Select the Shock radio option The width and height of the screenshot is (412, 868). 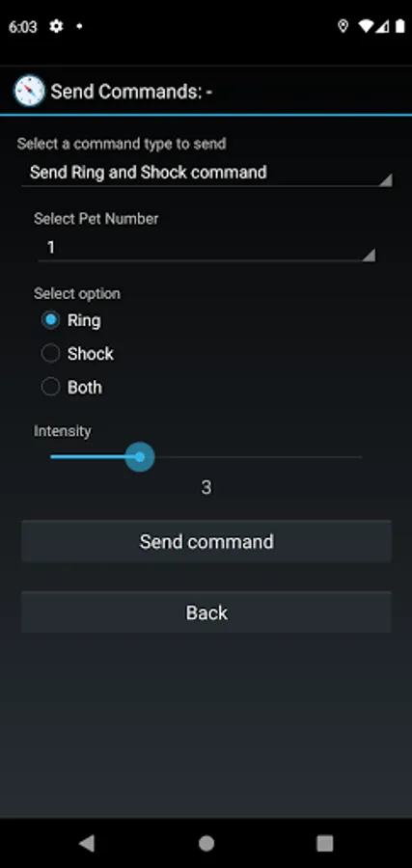coord(77,354)
